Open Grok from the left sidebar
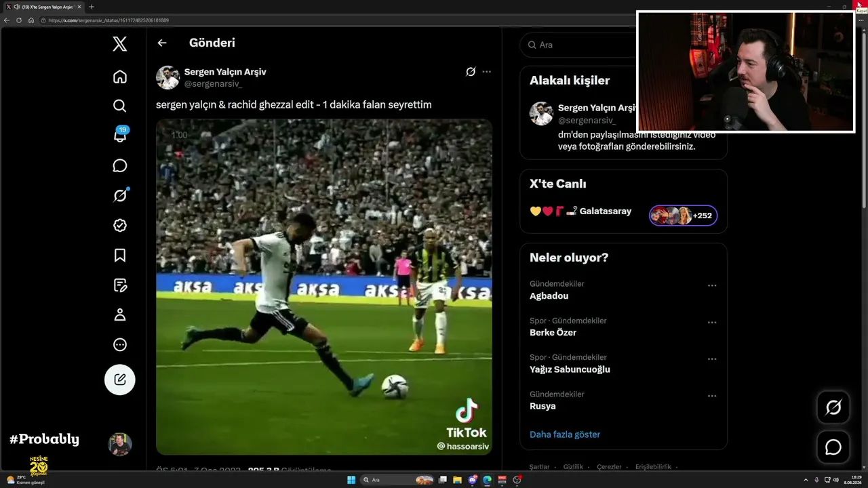Viewport: 868px width, 488px height. point(120,195)
